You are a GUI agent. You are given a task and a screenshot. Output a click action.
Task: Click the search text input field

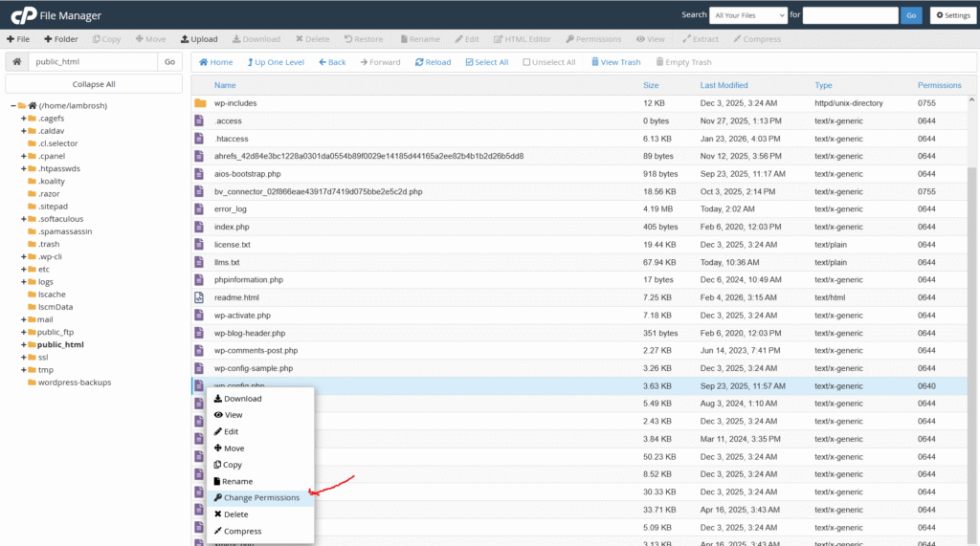pyautogui.click(x=850, y=15)
